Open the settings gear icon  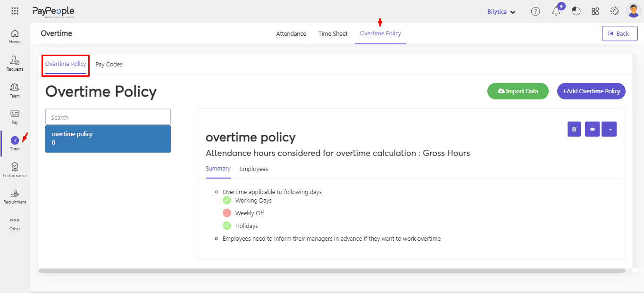tap(615, 11)
